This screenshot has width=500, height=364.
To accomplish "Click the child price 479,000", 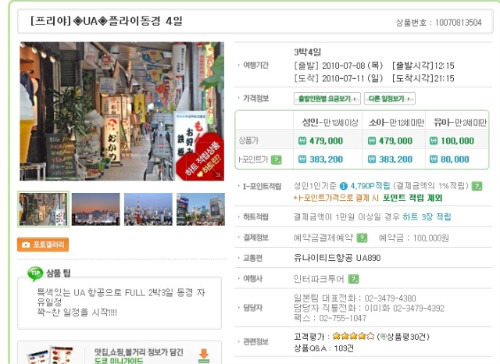I will (396, 141).
